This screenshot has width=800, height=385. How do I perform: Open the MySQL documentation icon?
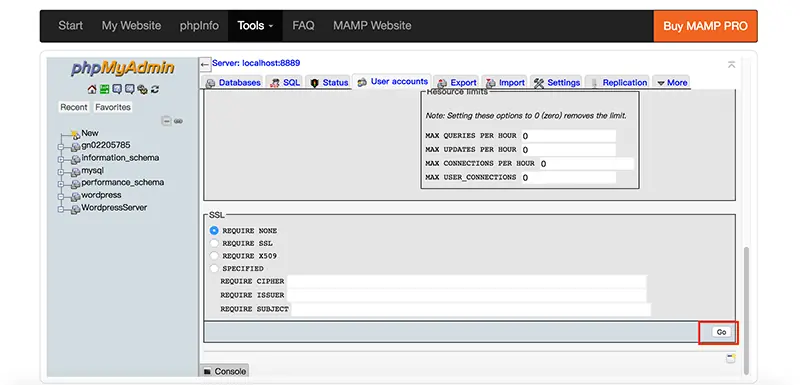(x=130, y=89)
